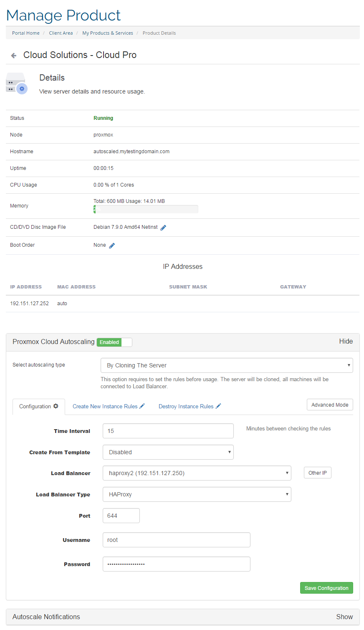This screenshot has height=630, width=364.
Task: Save the autoscaling configuration
Action: 326,588
